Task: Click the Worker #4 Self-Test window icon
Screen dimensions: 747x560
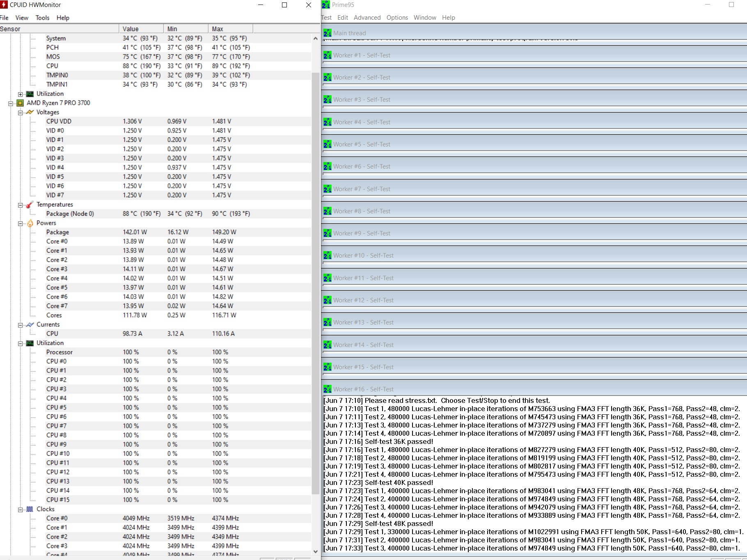Action: [x=328, y=122]
